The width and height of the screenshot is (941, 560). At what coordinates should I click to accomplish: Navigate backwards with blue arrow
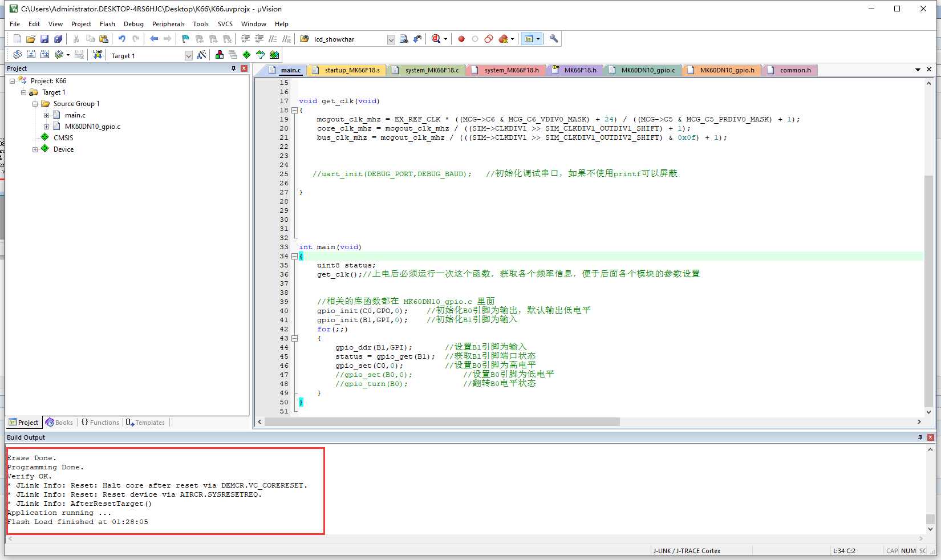tap(154, 39)
